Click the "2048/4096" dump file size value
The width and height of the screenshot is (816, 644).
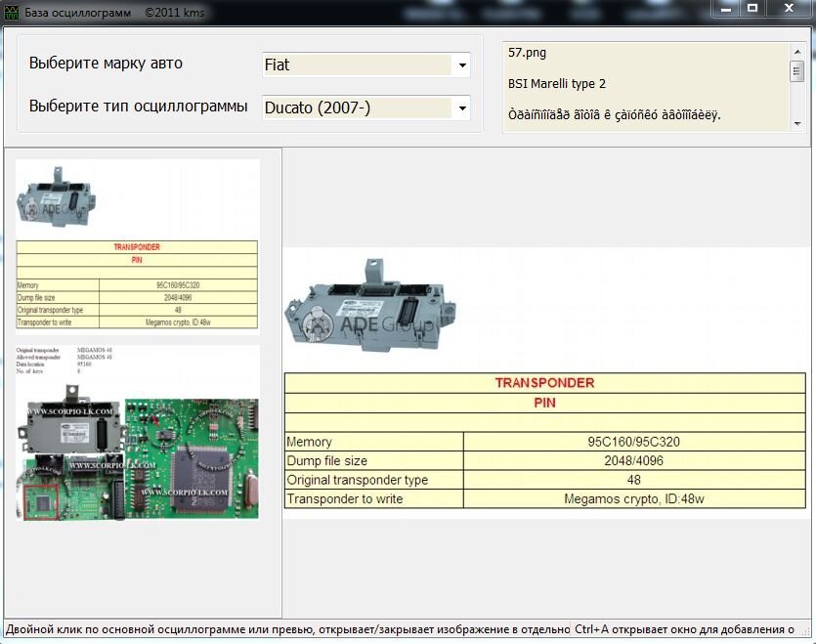pyautogui.click(x=633, y=461)
